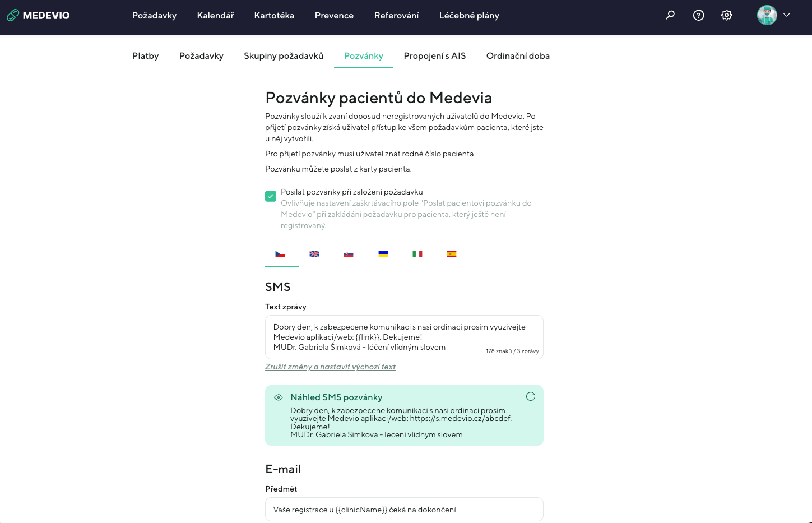
Task: Open the help question mark icon
Action: tap(698, 16)
